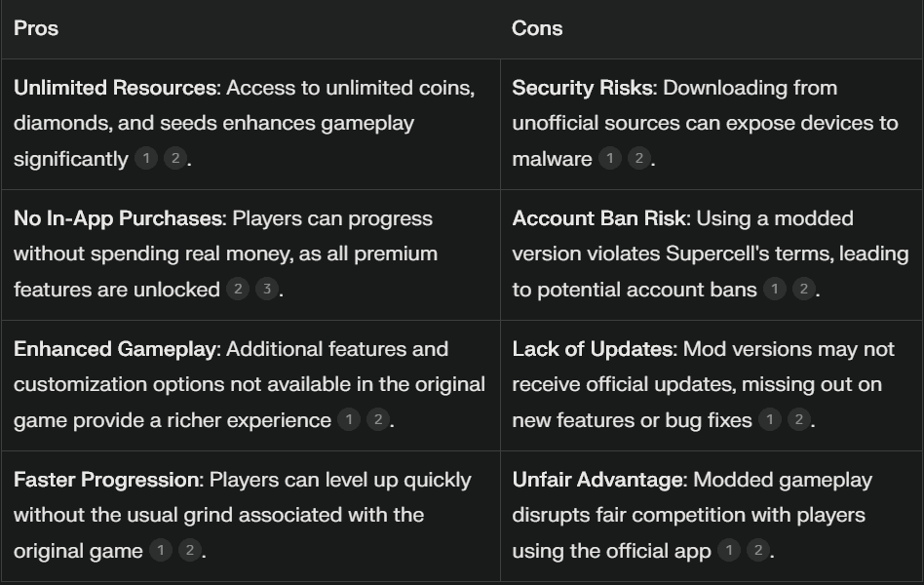Screen dimensions: 924x585
Task: Click the Cons column header
Action: click(x=537, y=28)
